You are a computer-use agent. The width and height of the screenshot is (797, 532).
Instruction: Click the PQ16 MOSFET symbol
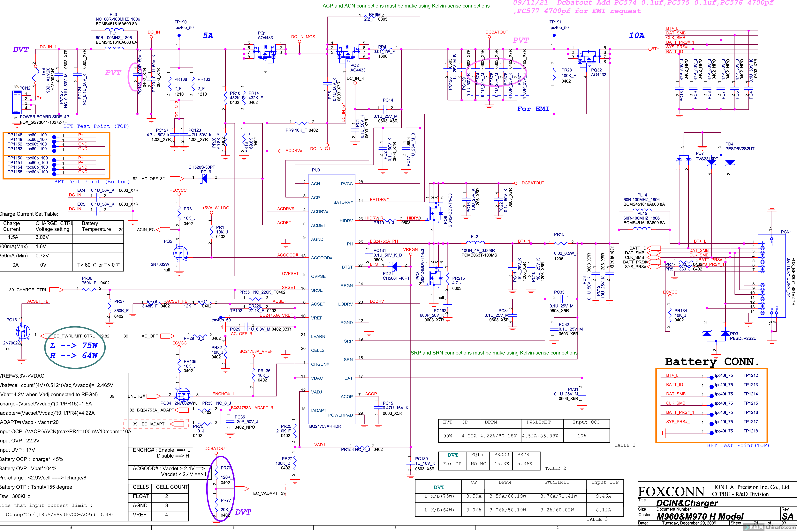[23, 331]
